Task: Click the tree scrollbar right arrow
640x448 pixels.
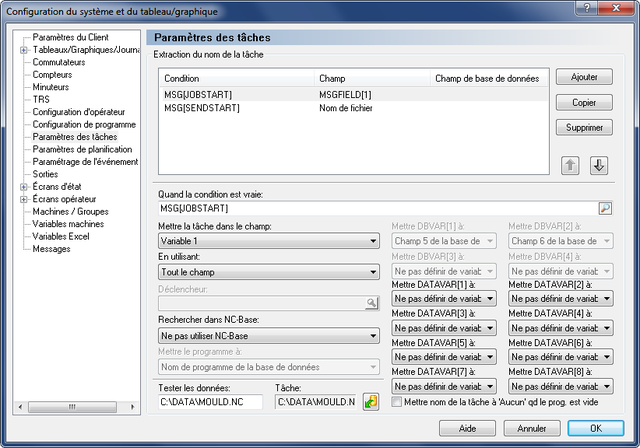Action: click(x=132, y=407)
